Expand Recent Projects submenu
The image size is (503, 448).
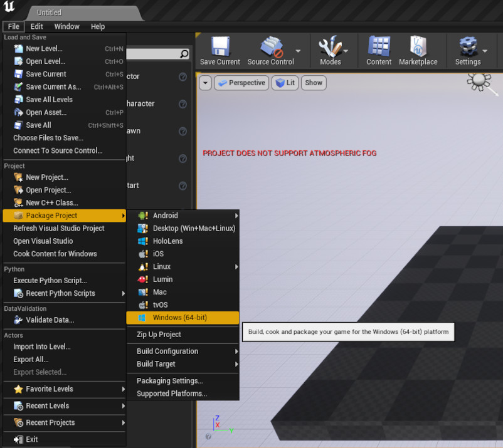(x=124, y=423)
